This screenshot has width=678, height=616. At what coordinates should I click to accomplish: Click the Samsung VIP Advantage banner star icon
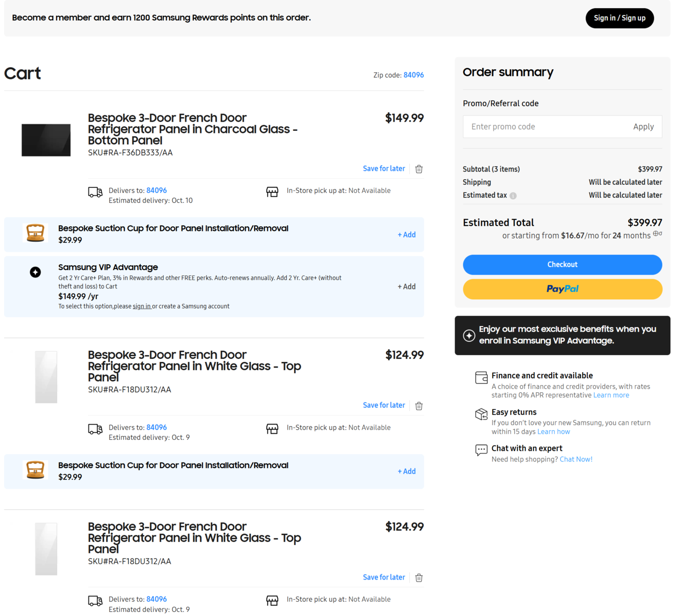(x=469, y=335)
